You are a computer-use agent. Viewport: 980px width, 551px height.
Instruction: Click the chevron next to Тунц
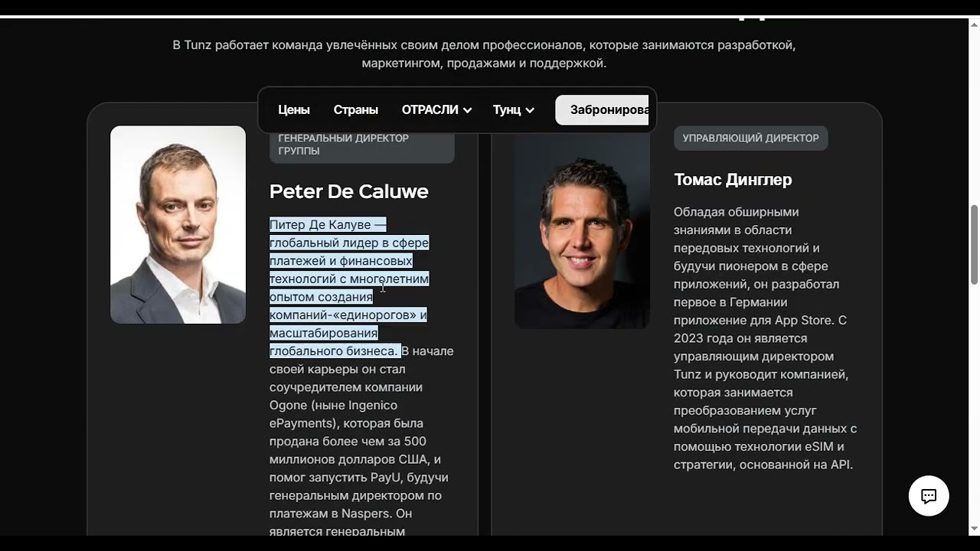[530, 110]
